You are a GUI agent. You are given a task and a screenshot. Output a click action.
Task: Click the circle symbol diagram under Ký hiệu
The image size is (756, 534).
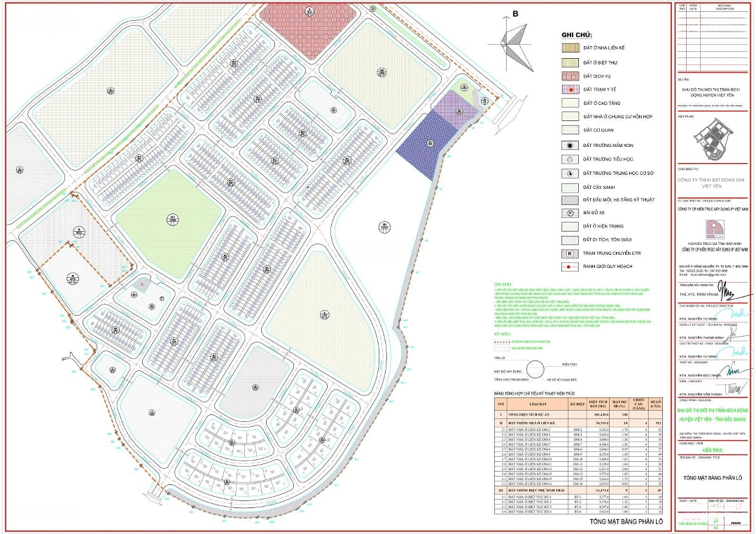coord(535,369)
